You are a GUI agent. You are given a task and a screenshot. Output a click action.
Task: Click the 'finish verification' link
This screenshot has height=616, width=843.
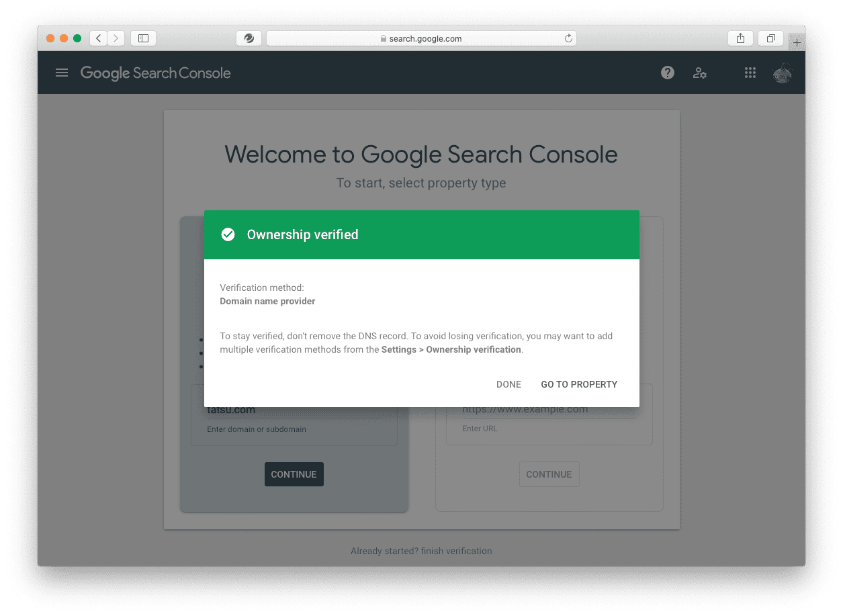pyautogui.click(x=456, y=551)
